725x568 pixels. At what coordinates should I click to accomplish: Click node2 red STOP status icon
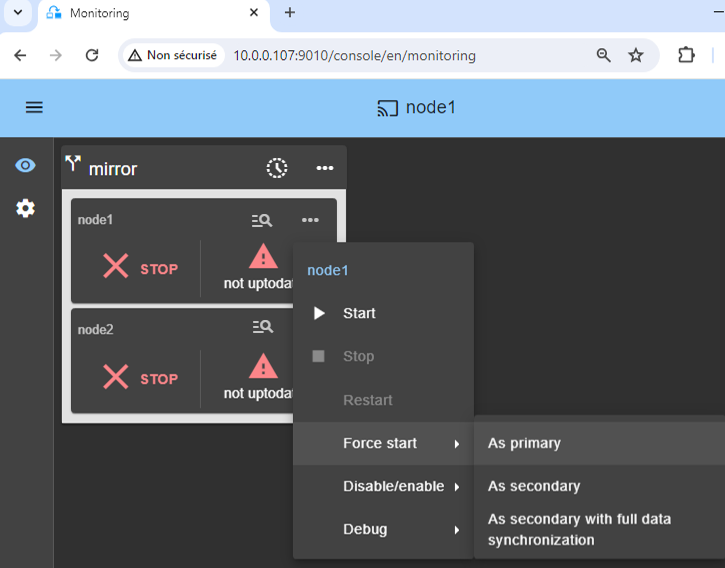tap(117, 377)
